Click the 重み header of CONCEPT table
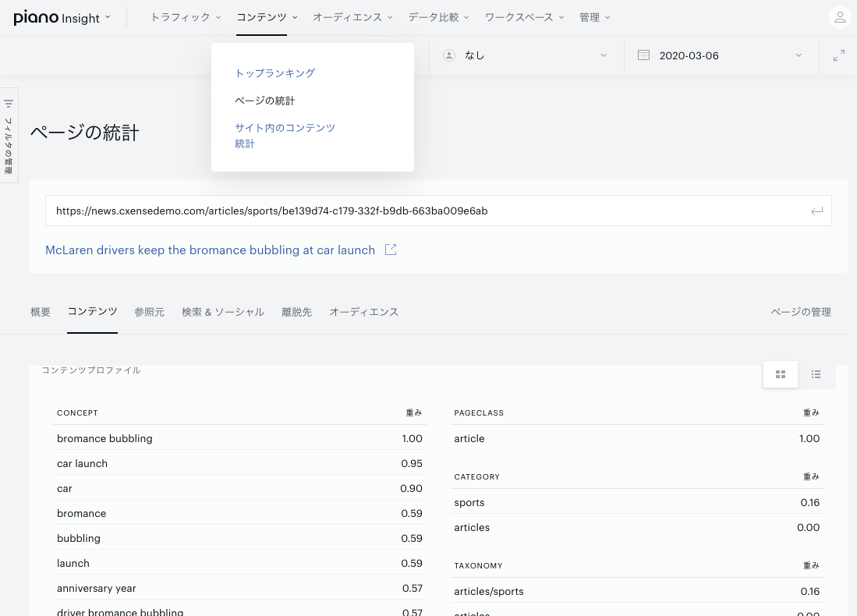The image size is (857, 616). 414,412
